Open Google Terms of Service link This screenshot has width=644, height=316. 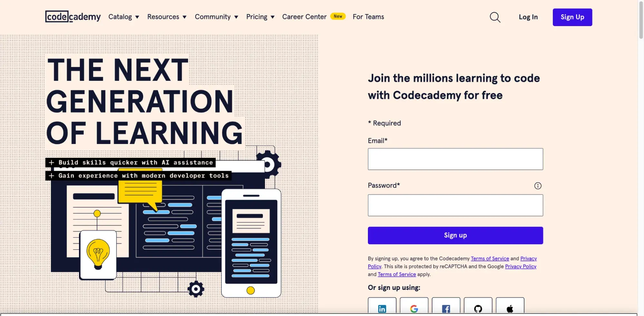(x=397, y=274)
